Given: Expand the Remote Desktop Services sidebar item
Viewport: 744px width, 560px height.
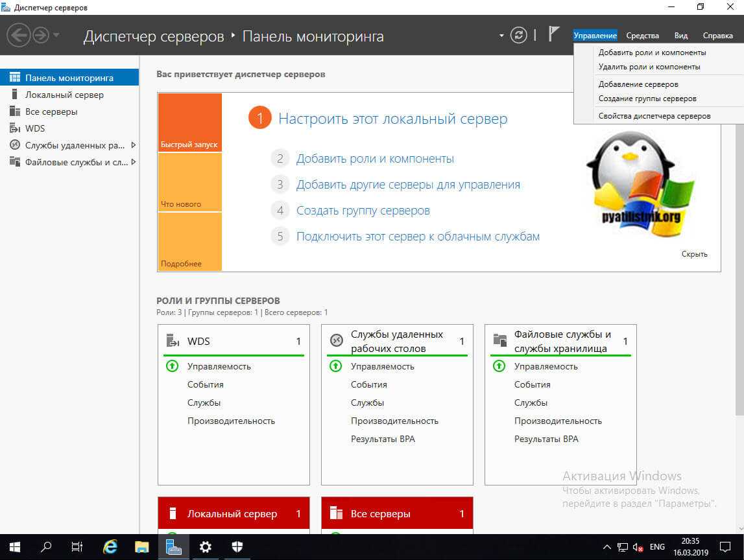Looking at the screenshot, I should click(133, 145).
